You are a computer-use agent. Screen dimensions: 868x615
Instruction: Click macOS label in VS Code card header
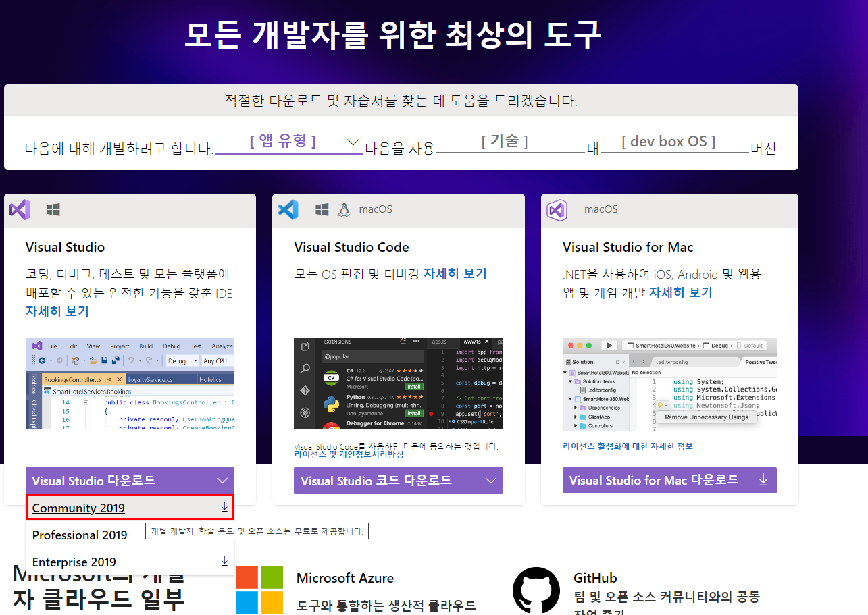[376, 209]
